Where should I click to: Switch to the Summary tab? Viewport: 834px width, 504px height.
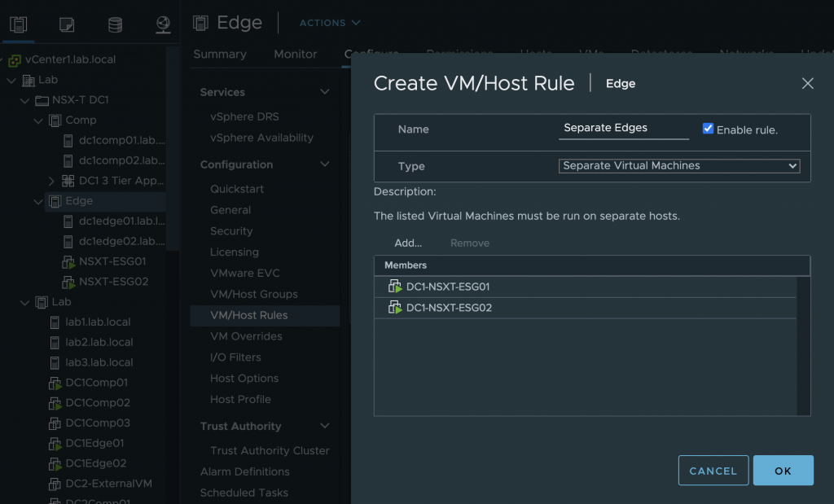220,55
